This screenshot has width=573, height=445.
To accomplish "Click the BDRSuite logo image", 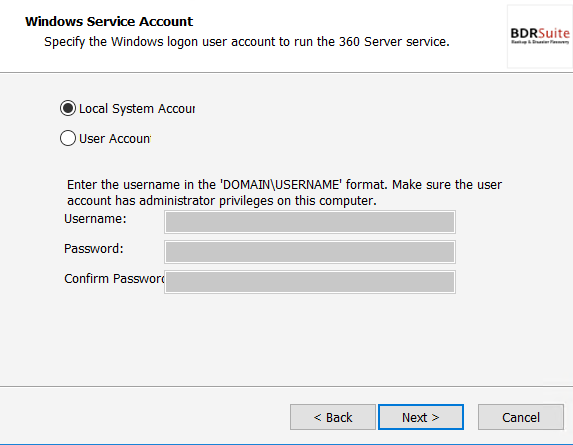I will pyautogui.click(x=540, y=36).
